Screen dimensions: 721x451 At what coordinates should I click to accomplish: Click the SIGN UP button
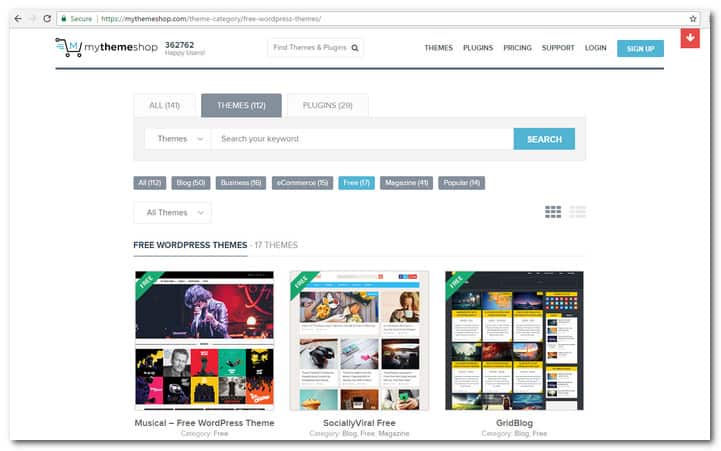click(x=640, y=48)
